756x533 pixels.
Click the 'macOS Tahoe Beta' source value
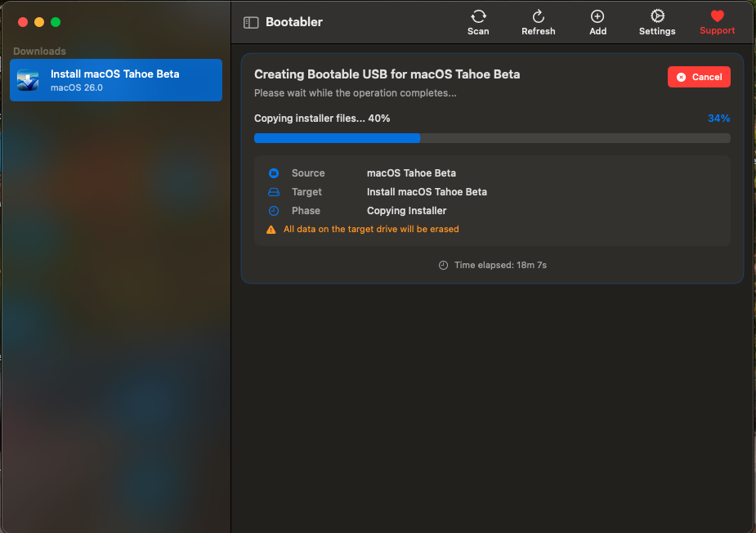click(x=411, y=173)
